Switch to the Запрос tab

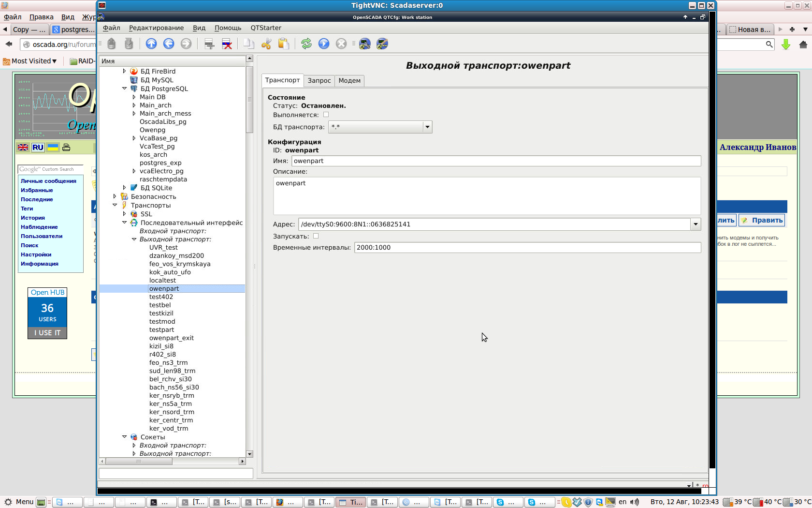[319, 81]
